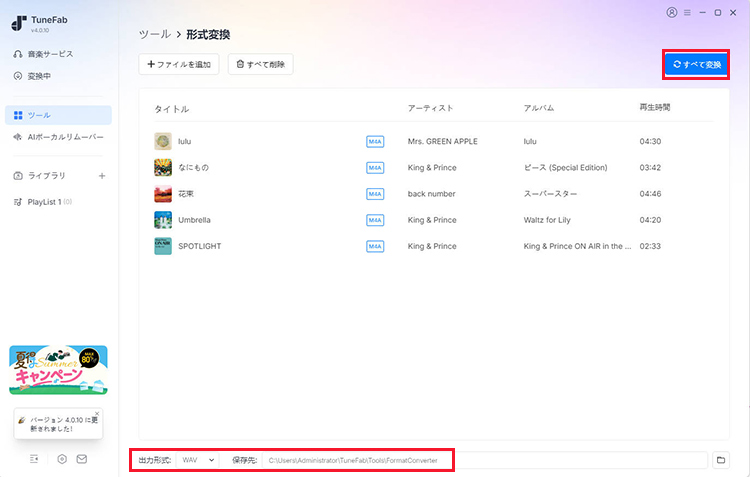Browse for output folder with folder icon
750x477 pixels.
[x=721, y=460]
